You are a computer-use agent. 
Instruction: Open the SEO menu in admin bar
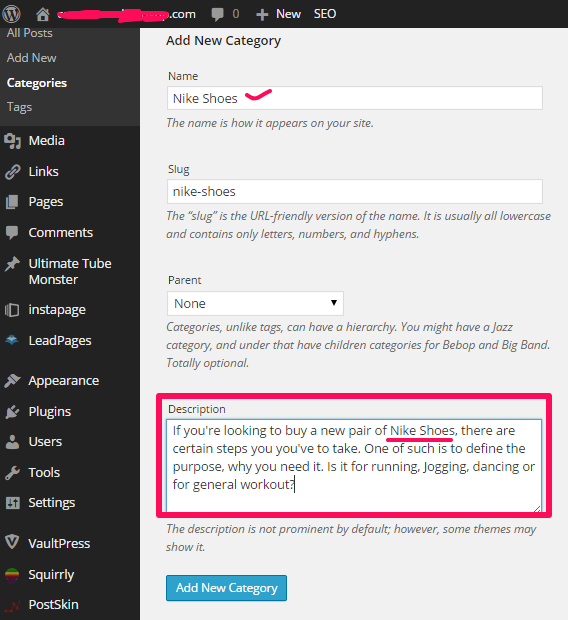tap(325, 14)
